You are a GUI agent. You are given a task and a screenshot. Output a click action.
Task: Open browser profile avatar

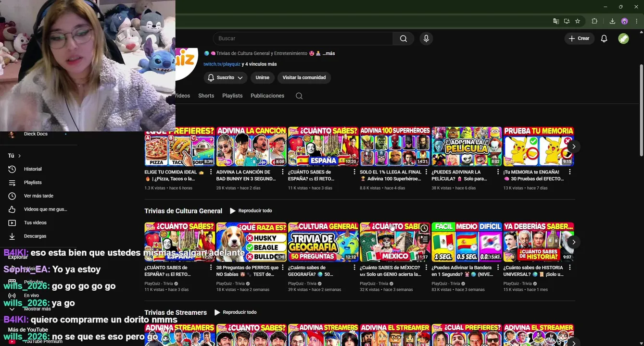[624, 21]
